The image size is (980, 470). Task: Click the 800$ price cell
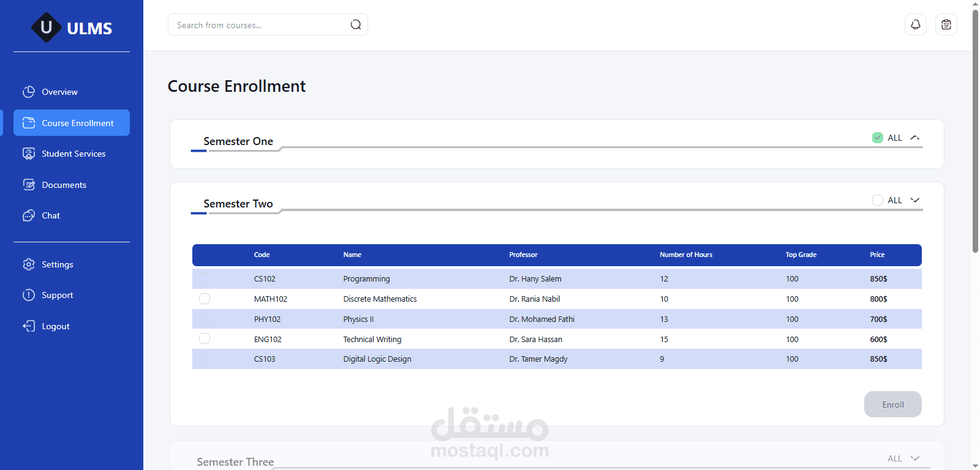[x=878, y=299]
